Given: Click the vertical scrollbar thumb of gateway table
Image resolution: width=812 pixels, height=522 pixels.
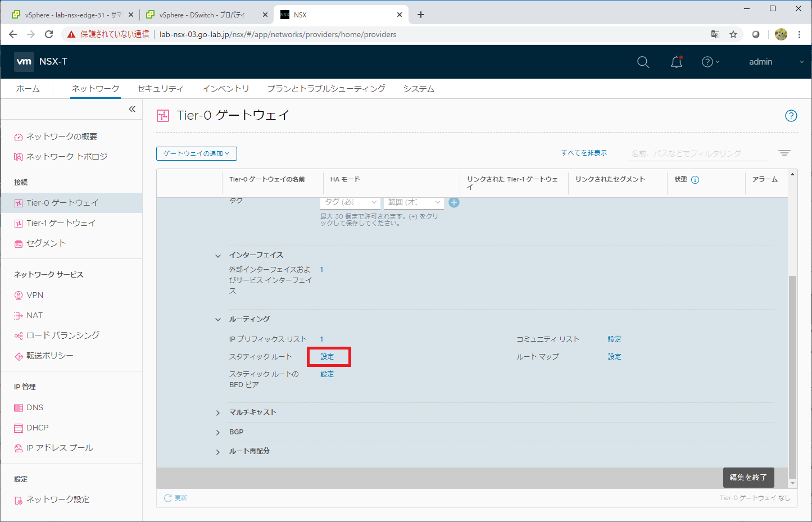Looking at the screenshot, I should point(792,376).
